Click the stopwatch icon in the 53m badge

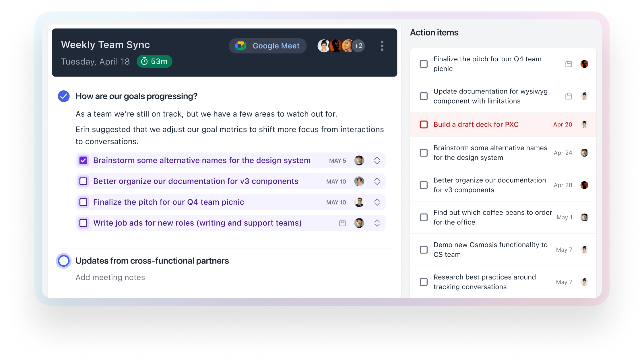(x=145, y=61)
